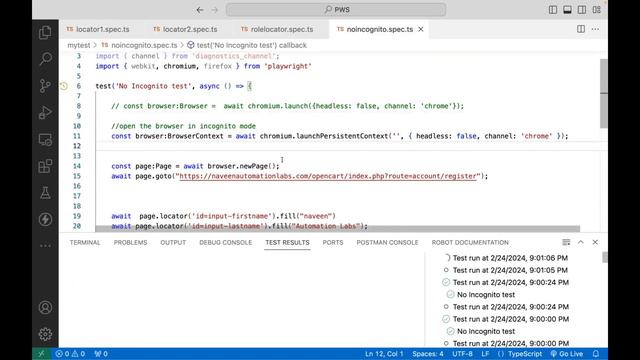Change encoding via UTF-8
640x360 pixels.
462,354
